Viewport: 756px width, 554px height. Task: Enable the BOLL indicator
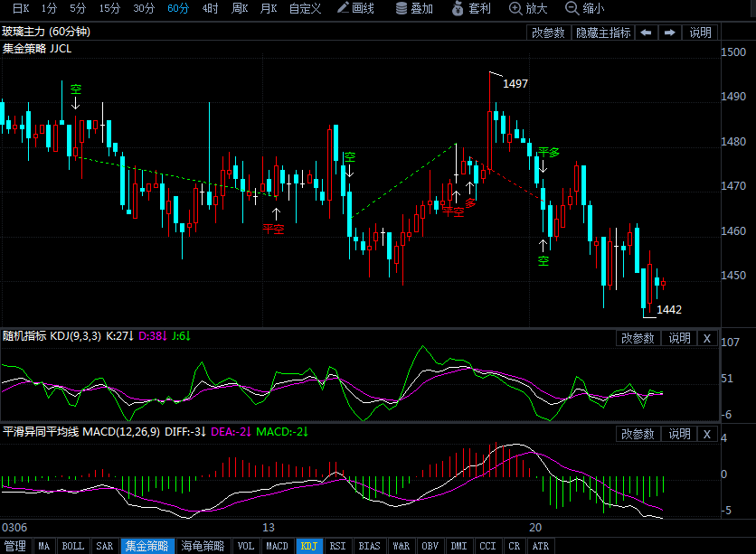(72, 546)
